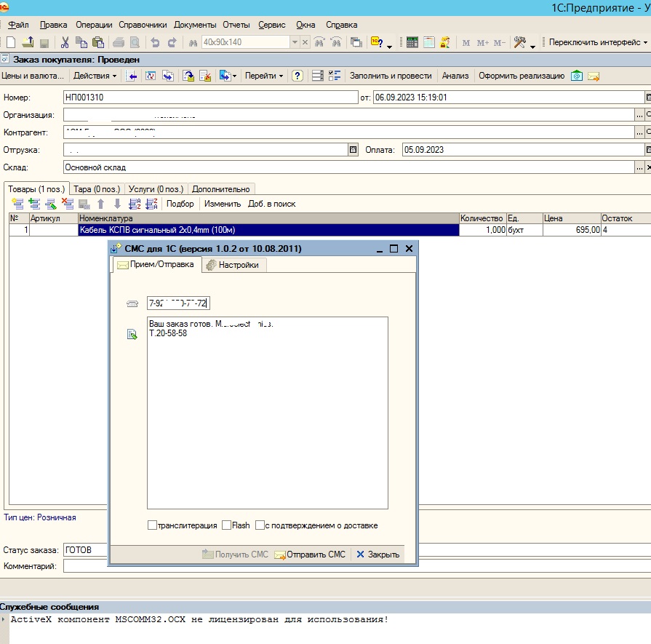
Task: Click the Доб. в поиск button
Action: (271, 204)
